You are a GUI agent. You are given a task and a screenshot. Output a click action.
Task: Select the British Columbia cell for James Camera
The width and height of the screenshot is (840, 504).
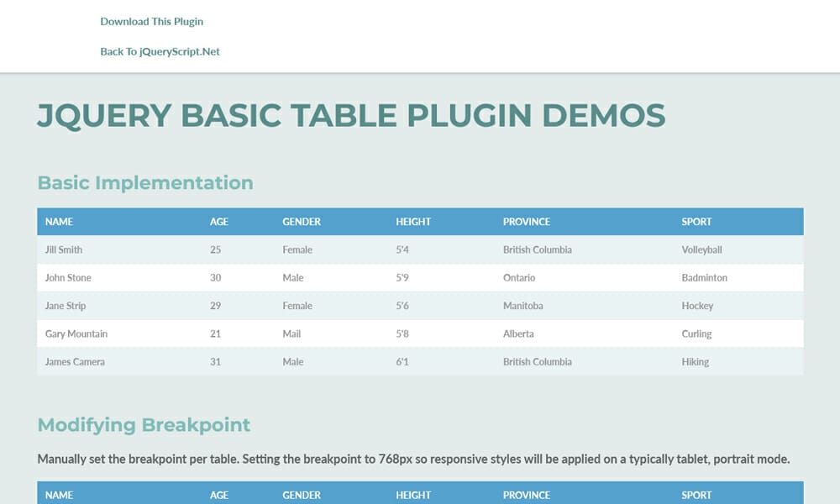pyautogui.click(x=536, y=361)
